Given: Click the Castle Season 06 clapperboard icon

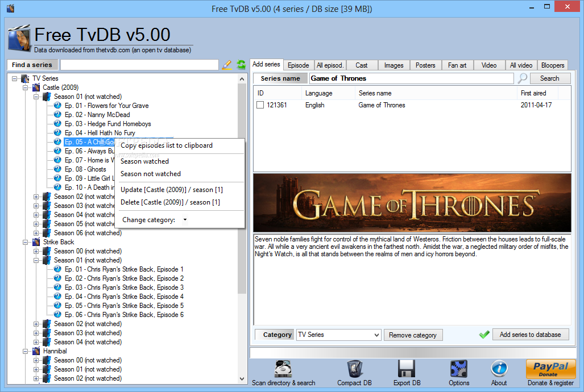Looking at the screenshot, I should 47,233.
